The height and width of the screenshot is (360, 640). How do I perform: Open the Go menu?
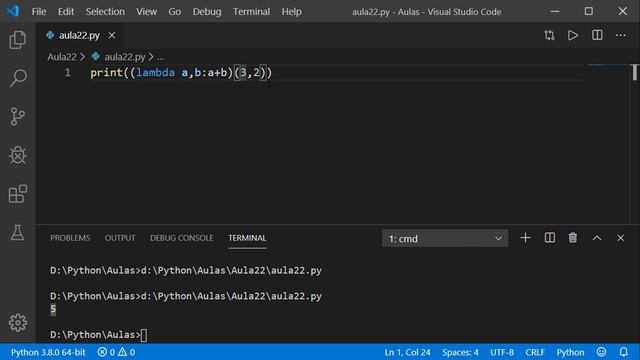tap(175, 11)
